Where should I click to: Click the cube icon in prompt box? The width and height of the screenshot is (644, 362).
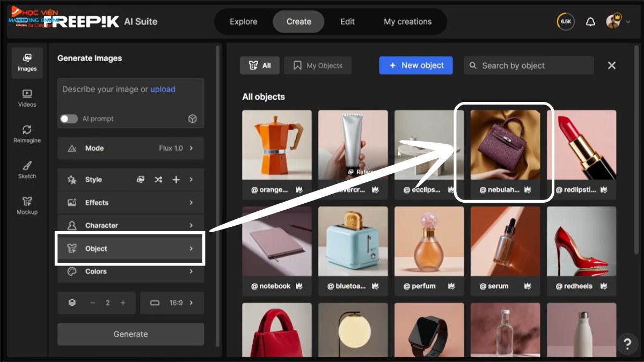(x=193, y=119)
